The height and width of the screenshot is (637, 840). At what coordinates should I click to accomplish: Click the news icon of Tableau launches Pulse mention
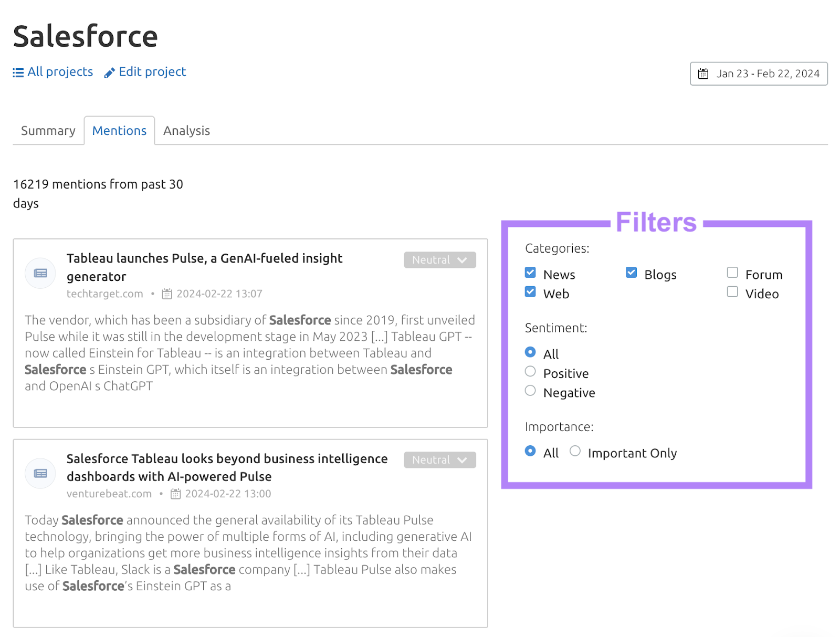[40, 273]
